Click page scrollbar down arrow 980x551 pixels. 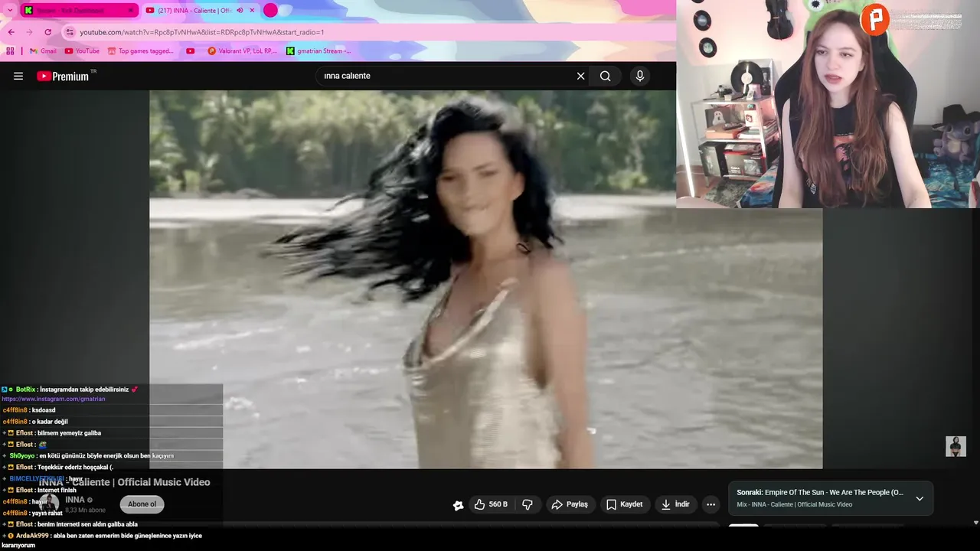(x=975, y=523)
